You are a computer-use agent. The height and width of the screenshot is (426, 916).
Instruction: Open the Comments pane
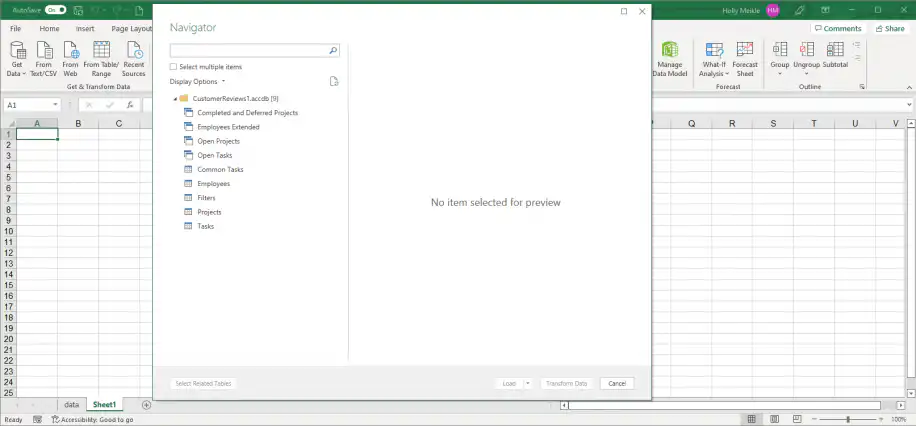pyautogui.click(x=838, y=29)
